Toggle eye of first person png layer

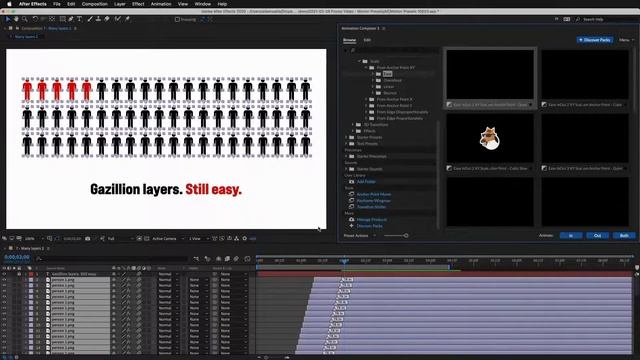pyautogui.click(x=4, y=280)
